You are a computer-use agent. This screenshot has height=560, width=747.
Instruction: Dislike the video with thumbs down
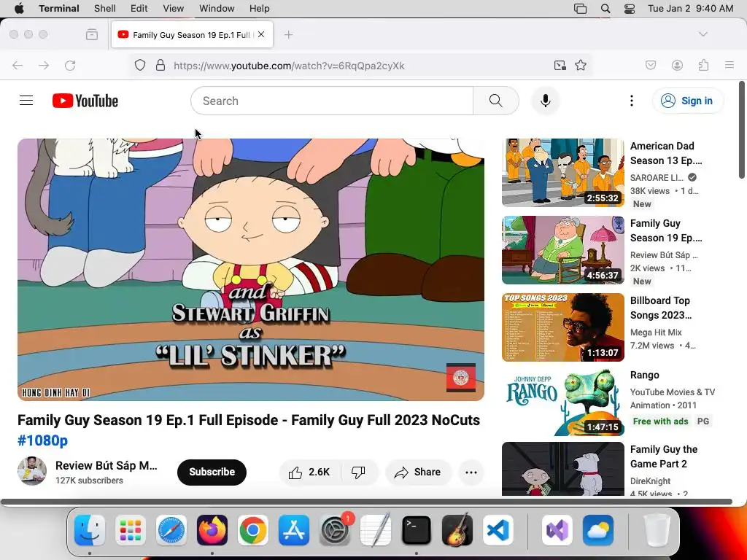point(358,472)
